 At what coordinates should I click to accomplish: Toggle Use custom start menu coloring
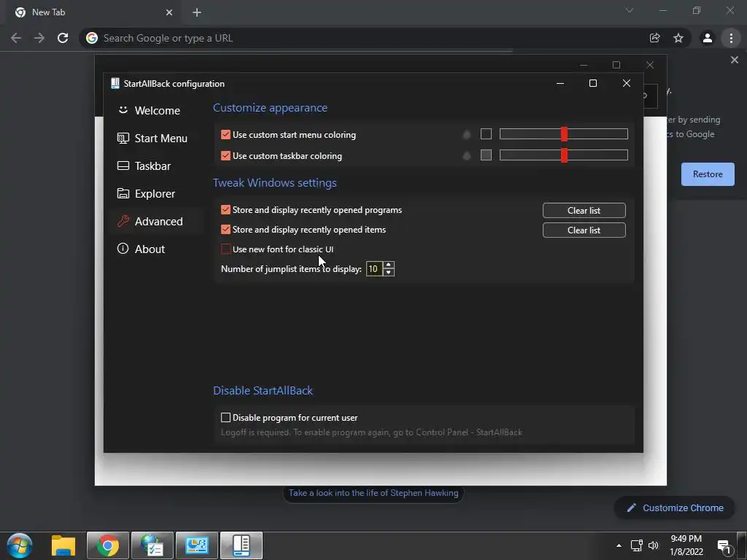click(226, 135)
